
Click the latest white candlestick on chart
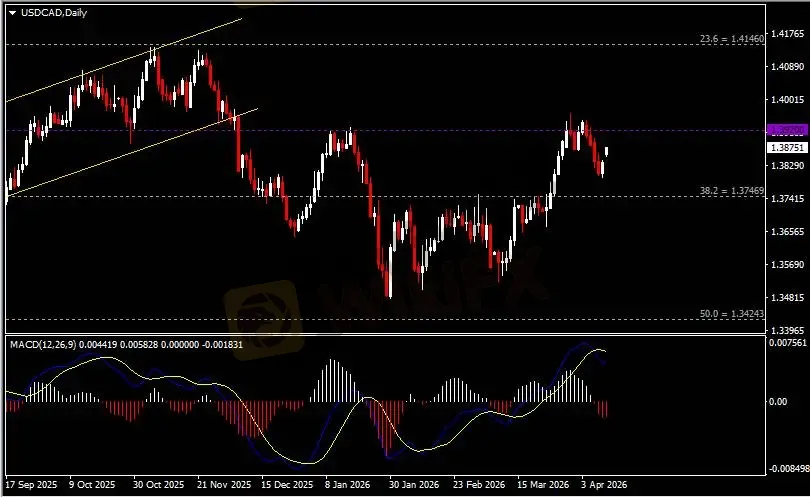point(606,151)
